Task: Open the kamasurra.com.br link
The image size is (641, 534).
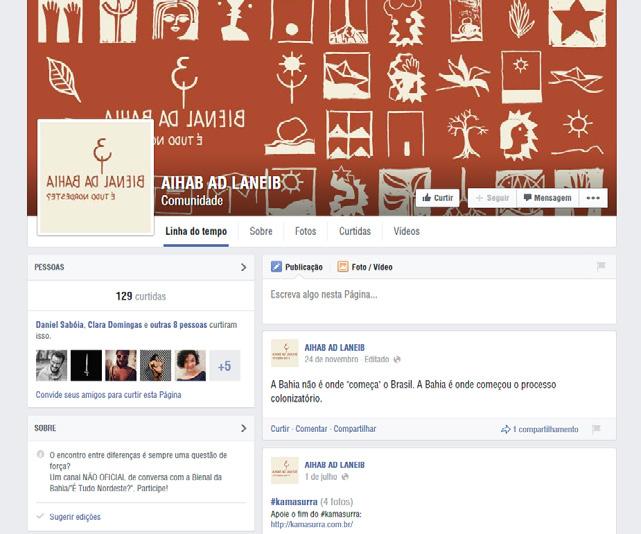Action: click(312, 524)
